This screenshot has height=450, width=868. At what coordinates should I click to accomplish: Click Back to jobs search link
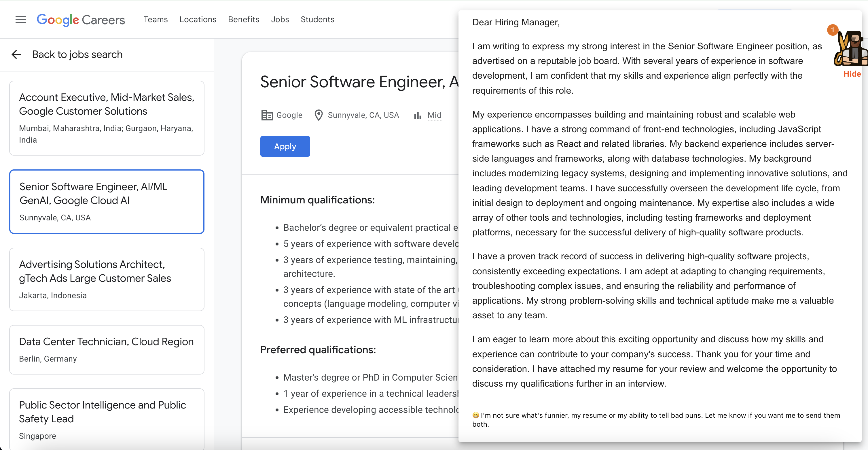pyautogui.click(x=77, y=54)
